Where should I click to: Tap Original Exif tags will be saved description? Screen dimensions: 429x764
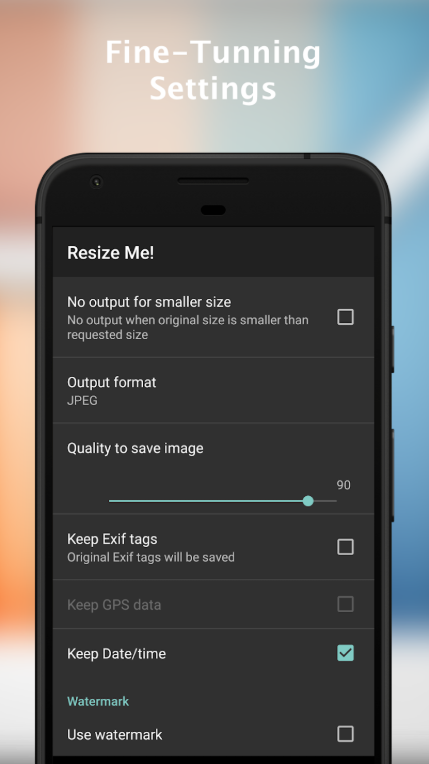click(151, 557)
